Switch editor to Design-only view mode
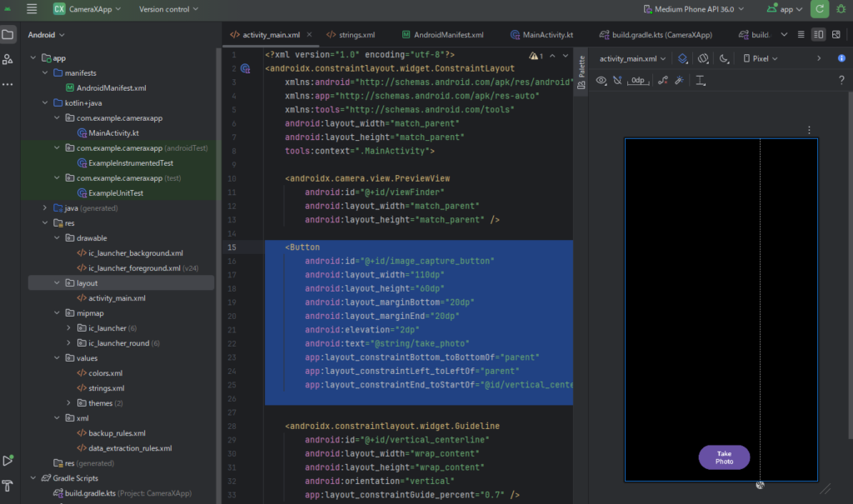 pyautogui.click(x=836, y=35)
